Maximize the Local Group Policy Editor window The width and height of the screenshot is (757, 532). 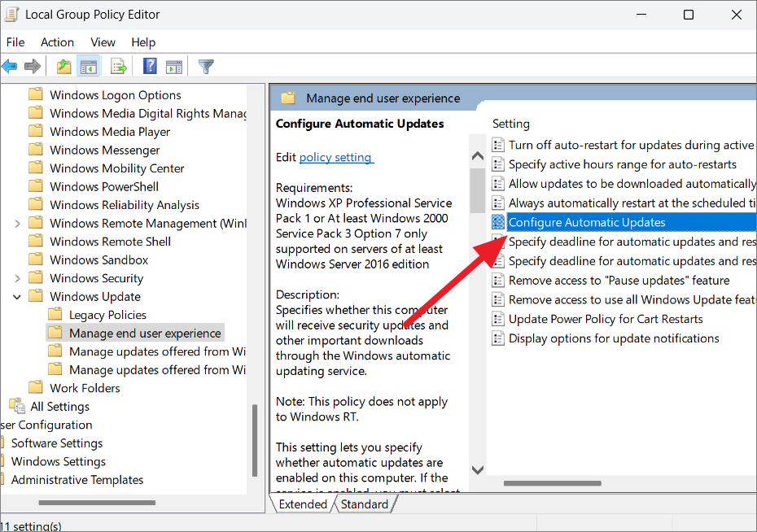tap(689, 15)
